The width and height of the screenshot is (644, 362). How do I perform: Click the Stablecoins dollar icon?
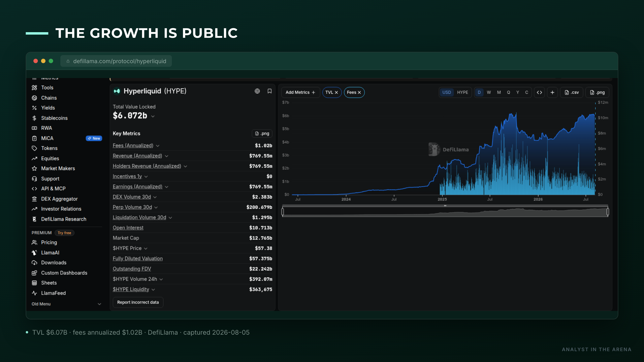(x=34, y=118)
